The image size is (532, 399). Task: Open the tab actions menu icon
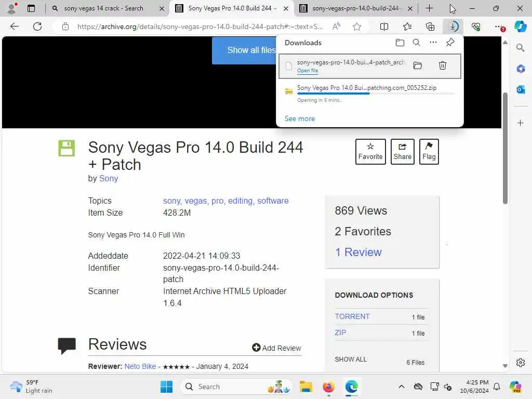(x=31, y=8)
